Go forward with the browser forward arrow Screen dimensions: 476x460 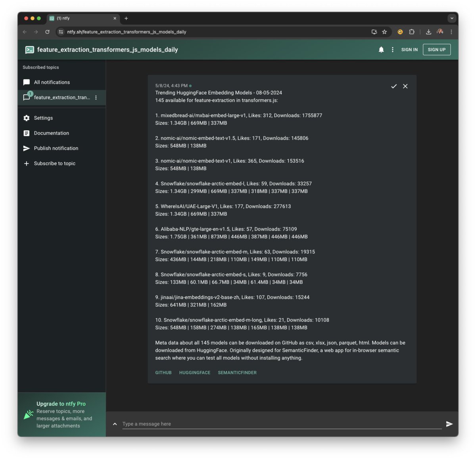coord(36,32)
